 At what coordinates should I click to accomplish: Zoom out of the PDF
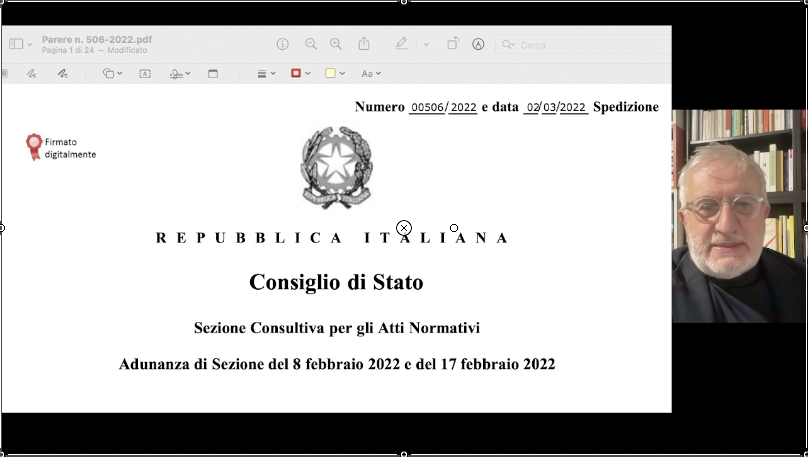tap(311, 44)
